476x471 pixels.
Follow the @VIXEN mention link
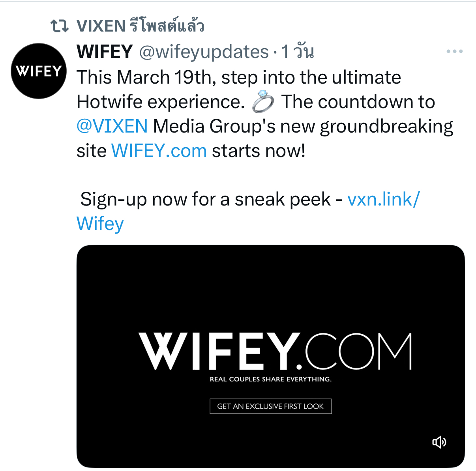tap(112, 126)
